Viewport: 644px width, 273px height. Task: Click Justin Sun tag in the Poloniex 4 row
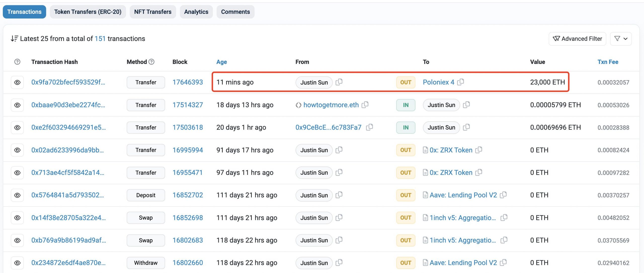[x=314, y=82]
